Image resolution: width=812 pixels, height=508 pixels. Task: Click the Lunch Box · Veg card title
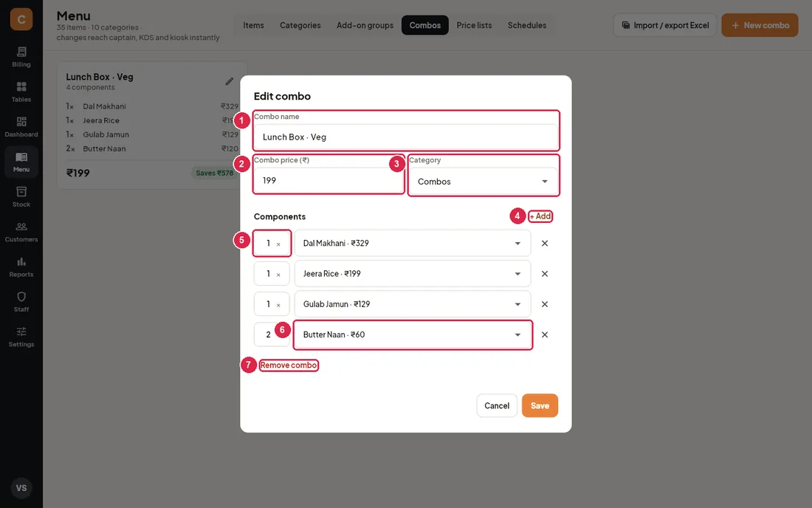pyautogui.click(x=100, y=77)
